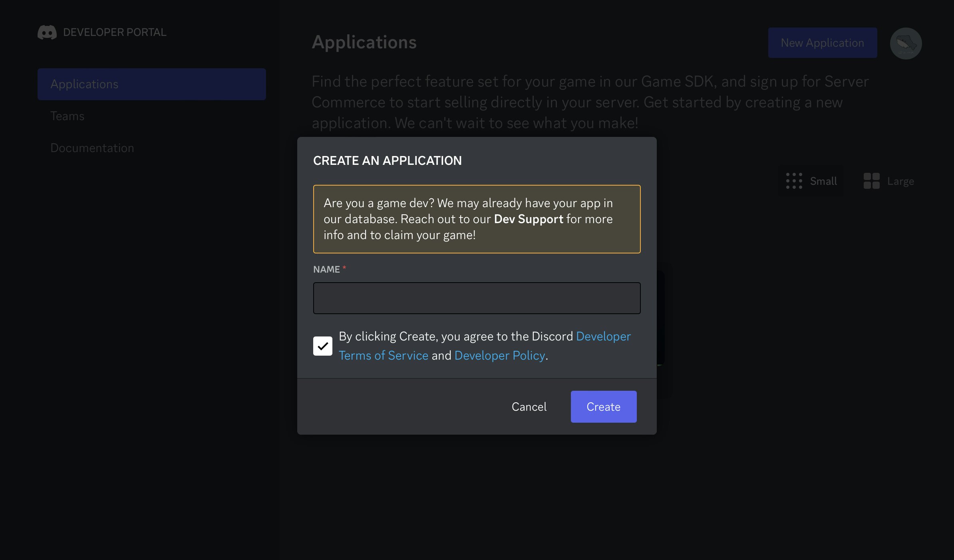
Task: Click the CREATE AN APPLICATION dialog title
Action: tap(387, 160)
